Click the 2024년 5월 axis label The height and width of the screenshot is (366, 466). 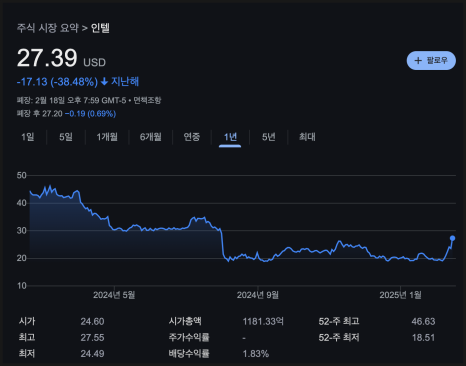(114, 295)
